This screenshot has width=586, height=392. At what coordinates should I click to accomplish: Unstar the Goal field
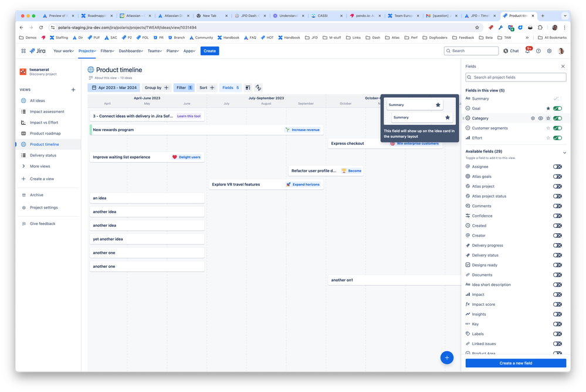[x=548, y=108]
